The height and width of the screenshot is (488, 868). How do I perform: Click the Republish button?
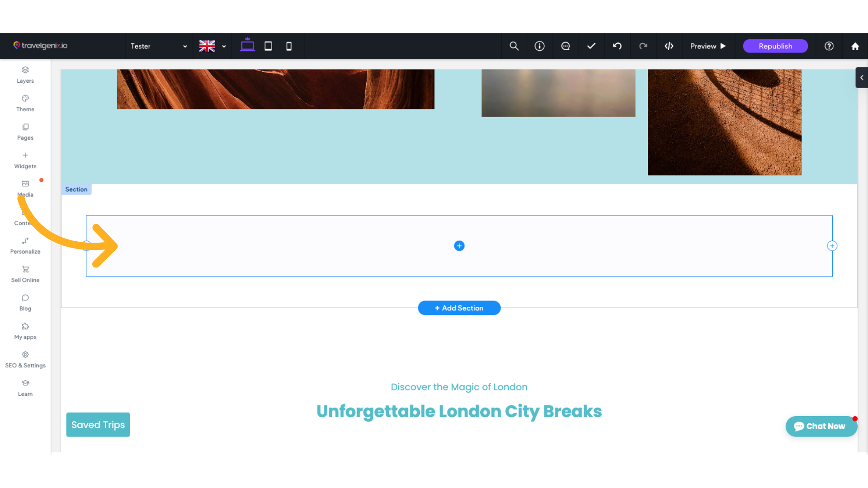tap(775, 46)
